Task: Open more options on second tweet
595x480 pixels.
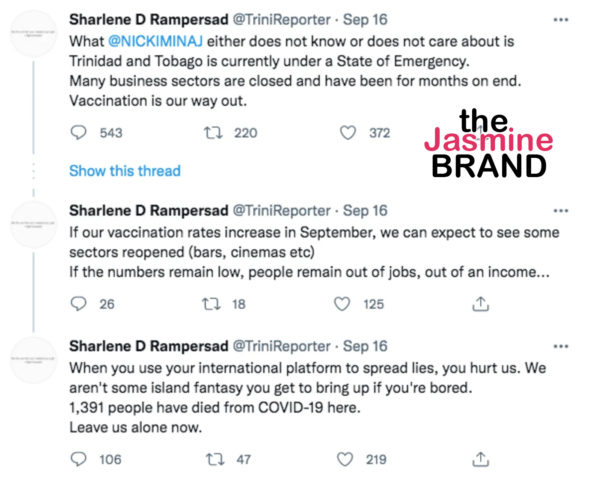Action: 561,211
